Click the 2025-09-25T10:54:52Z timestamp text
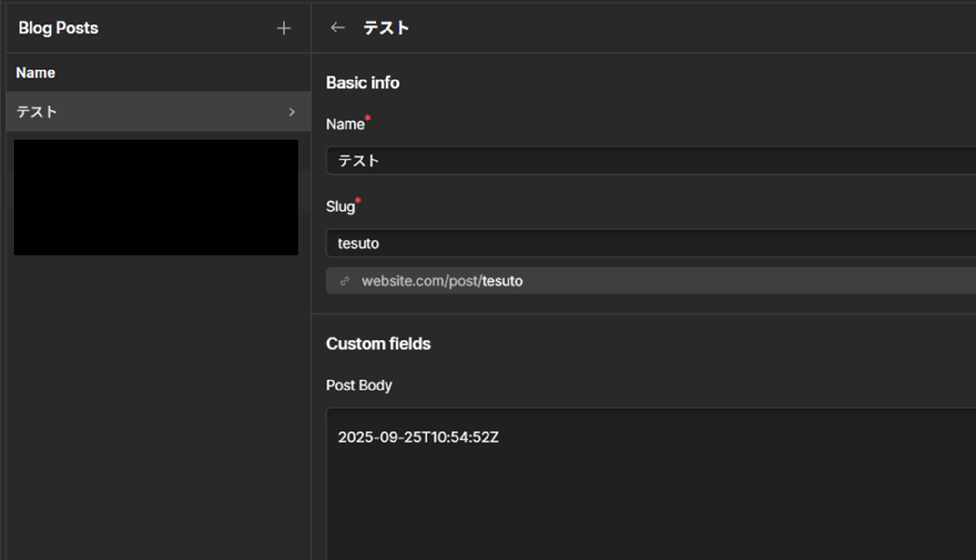The height and width of the screenshot is (560, 976). [418, 437]
